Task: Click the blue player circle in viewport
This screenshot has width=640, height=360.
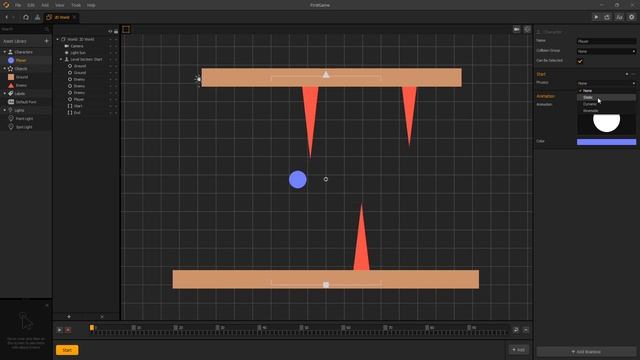Action: click(x=298, y=180)
